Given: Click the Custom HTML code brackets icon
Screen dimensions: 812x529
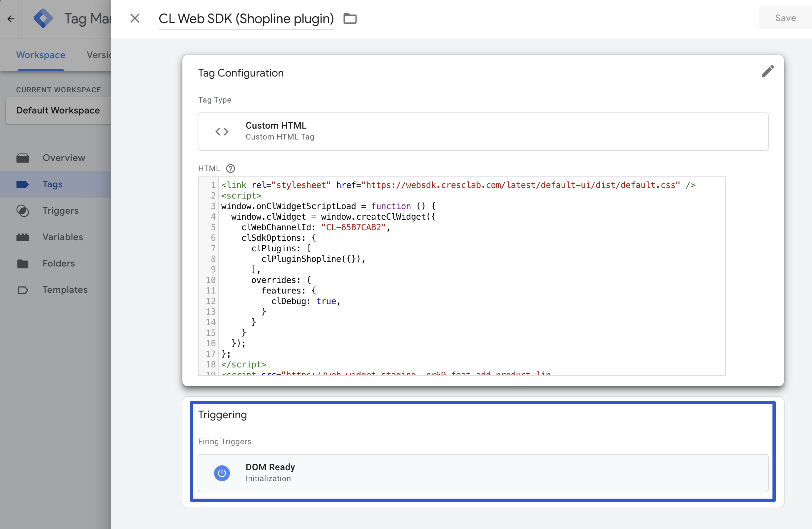Looking at the screenshot, I should pos(222,131).
